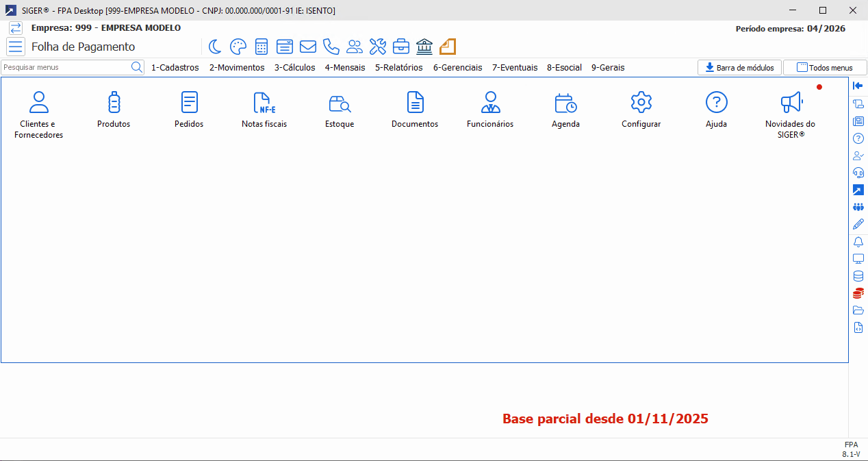This screenshot has height=461, width=868.
Task: Click the headset support sidebar icon
Action: pyautogui.click(x=858, y=173)
